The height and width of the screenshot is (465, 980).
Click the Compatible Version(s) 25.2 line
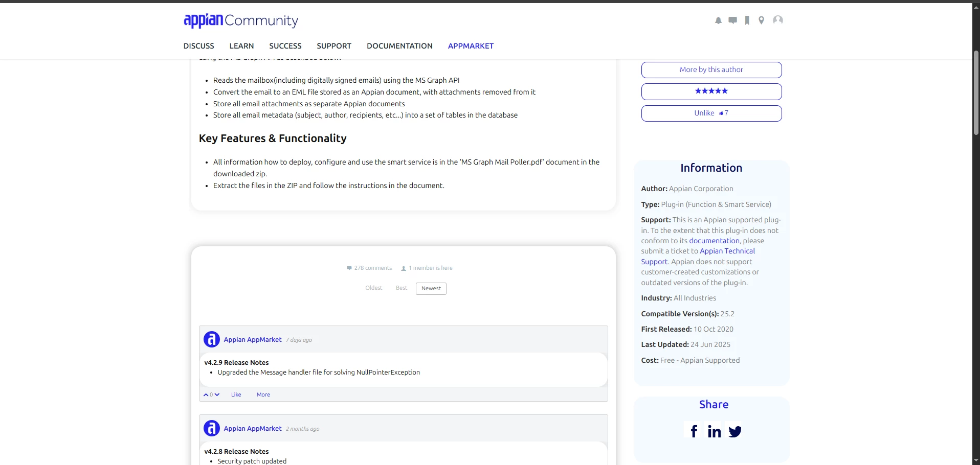click(x=688, y=314)
